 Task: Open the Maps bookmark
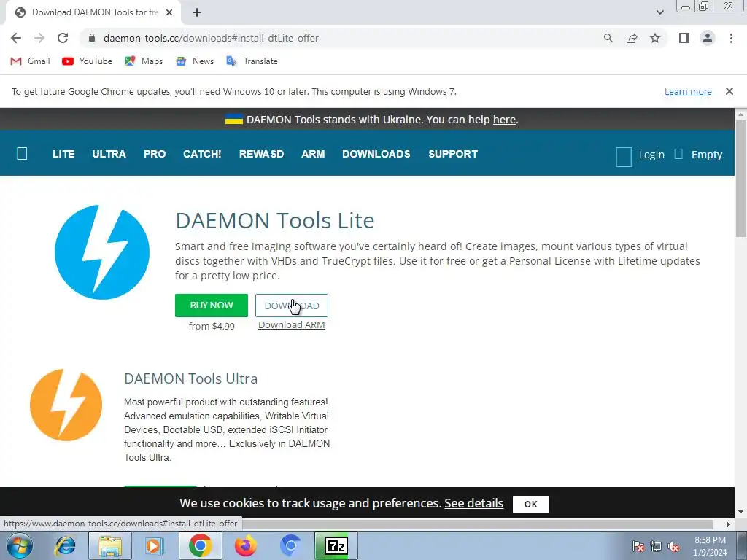coord(144,61)
